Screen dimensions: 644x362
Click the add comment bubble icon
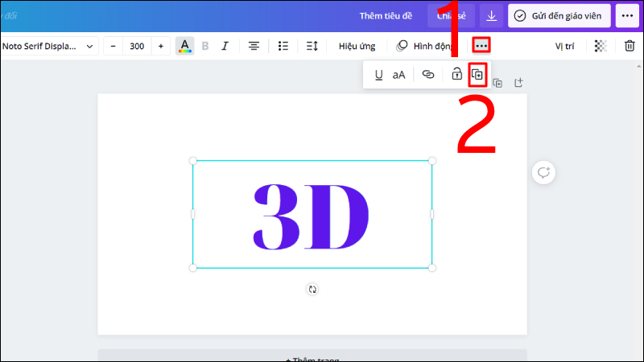(543, 172)
